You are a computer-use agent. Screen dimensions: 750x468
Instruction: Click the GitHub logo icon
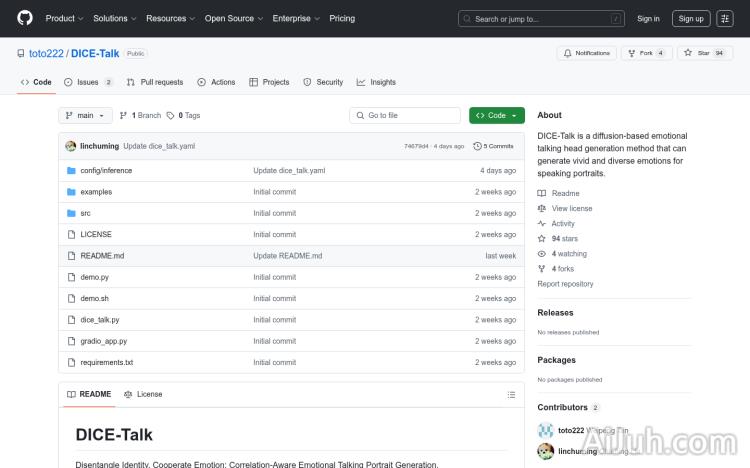click(x=25, y=18)
